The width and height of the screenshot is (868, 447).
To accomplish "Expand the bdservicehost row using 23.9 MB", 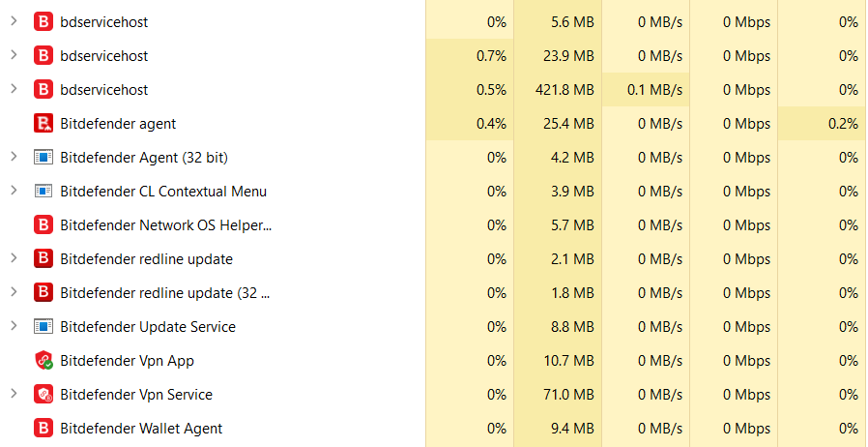I will (x=14, y=55).
